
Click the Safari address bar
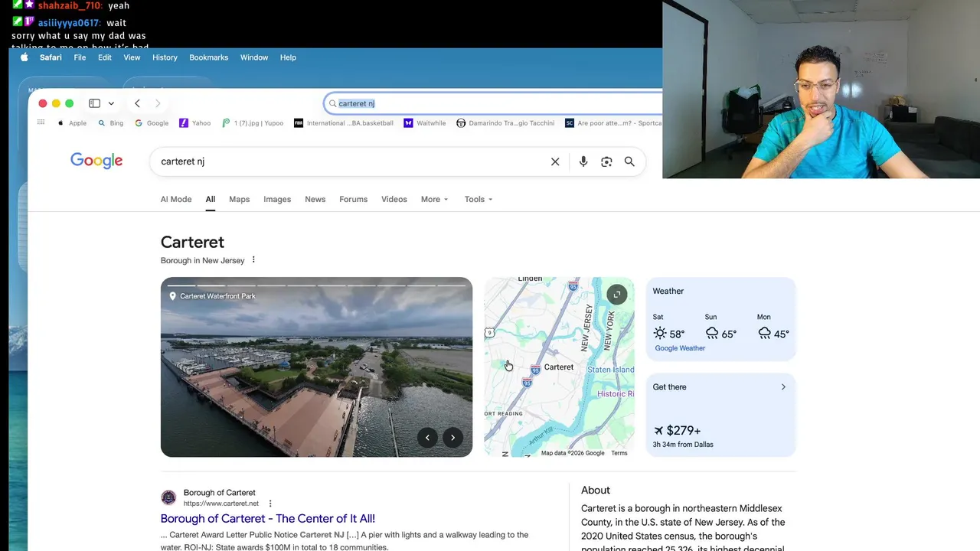(x=493, y=103)
